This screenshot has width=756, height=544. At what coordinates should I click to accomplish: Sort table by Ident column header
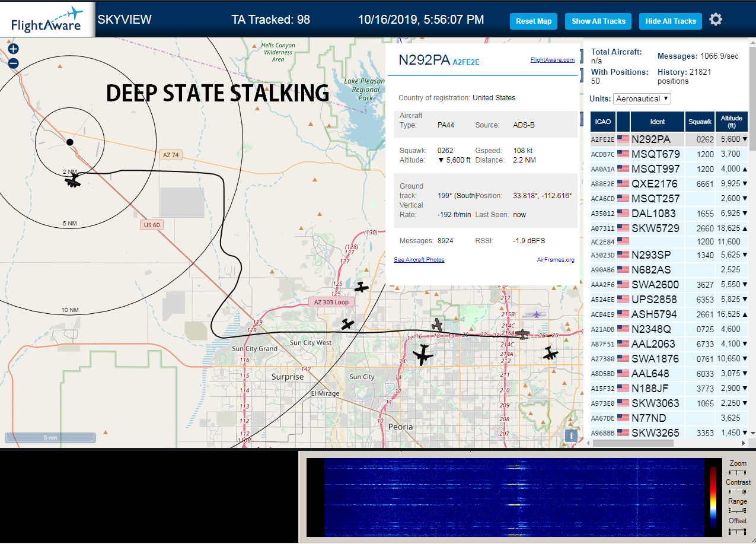coord(658,122)
